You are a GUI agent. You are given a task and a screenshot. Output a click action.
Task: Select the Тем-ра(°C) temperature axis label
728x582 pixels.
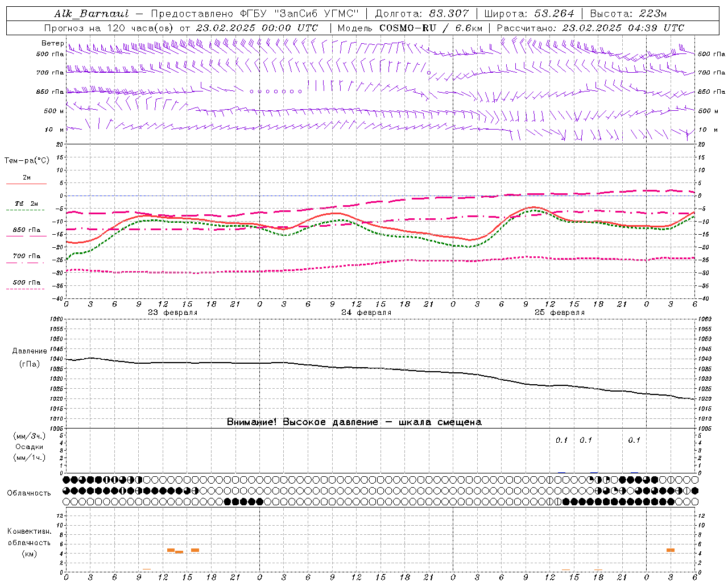tap(27, 161)
